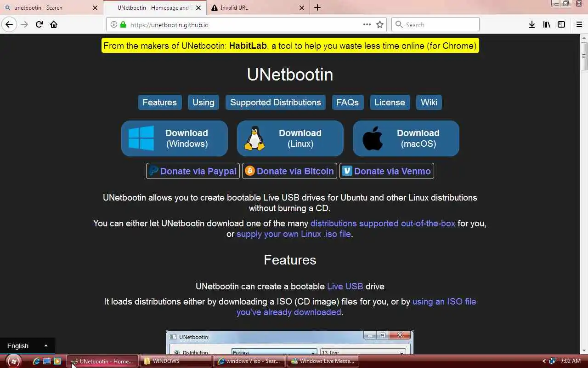The height and width of the screenshot is (368, 588).
Task: Open the License nav button
Action: [x=390, y=102]
